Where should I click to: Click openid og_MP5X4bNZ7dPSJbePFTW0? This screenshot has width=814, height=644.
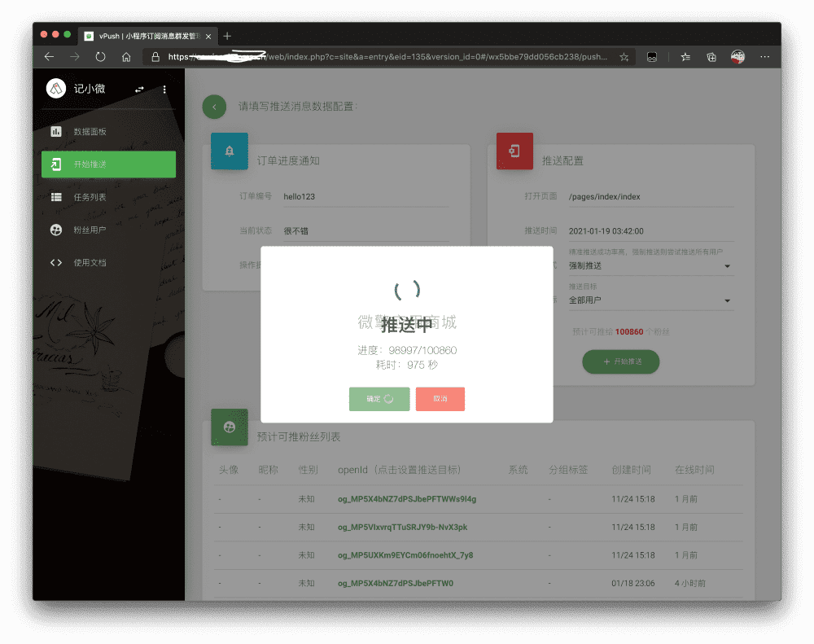396,583
